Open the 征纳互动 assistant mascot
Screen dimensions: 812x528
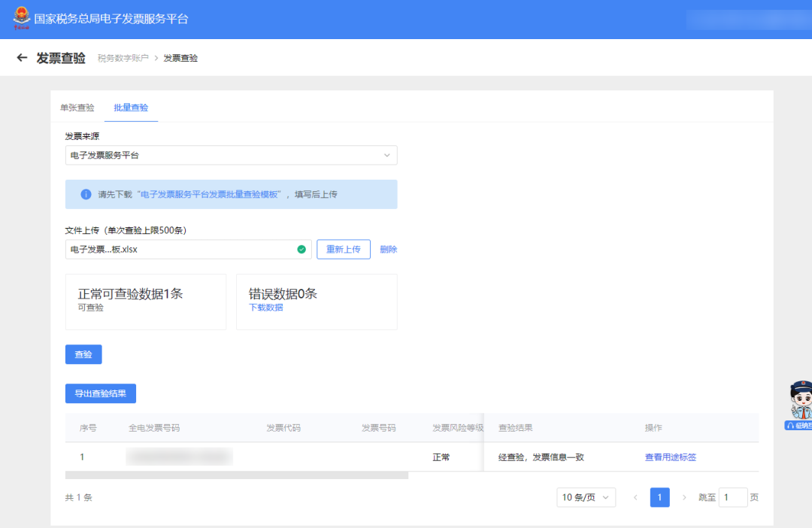[x=800, y=405]
